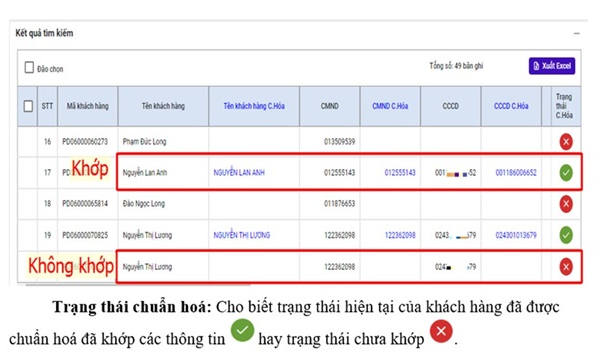Click red X status icon for Đào Ngọc Long
Viewport: 606px width, 364px height.
[566, 204]
